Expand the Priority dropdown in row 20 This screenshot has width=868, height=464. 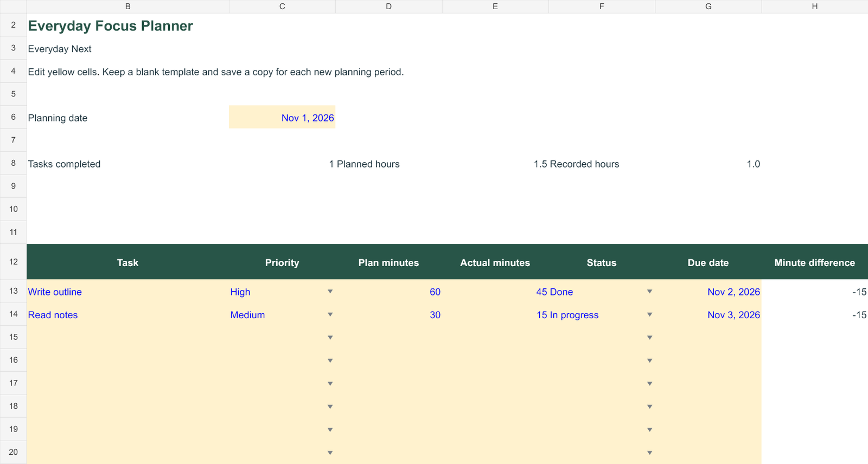(330, 453)
